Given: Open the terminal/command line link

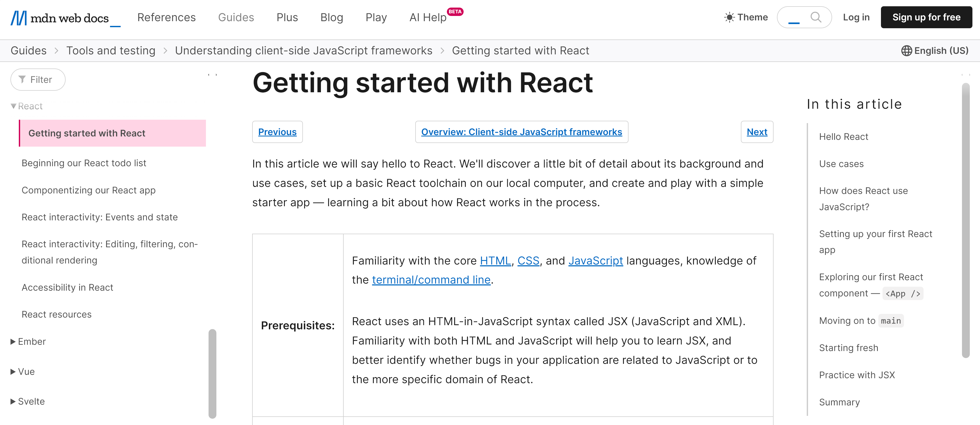Looking at the screenshot, I should [431, 280].
